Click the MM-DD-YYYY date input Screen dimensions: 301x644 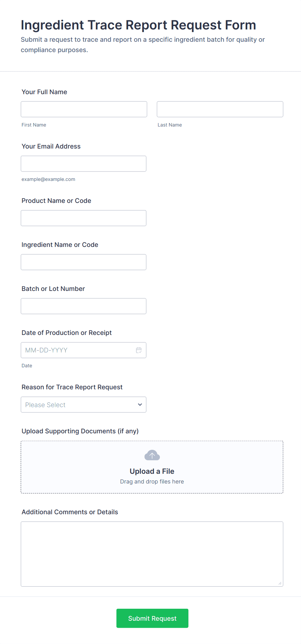(78, 350)
